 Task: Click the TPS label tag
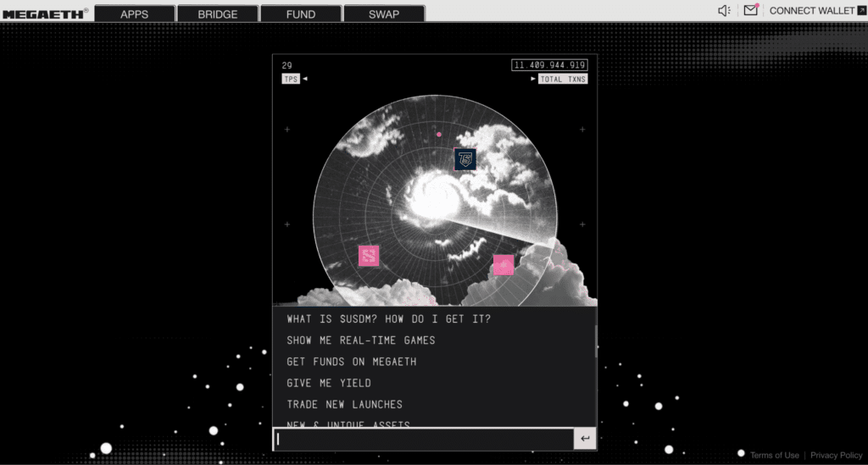point(291,79)
